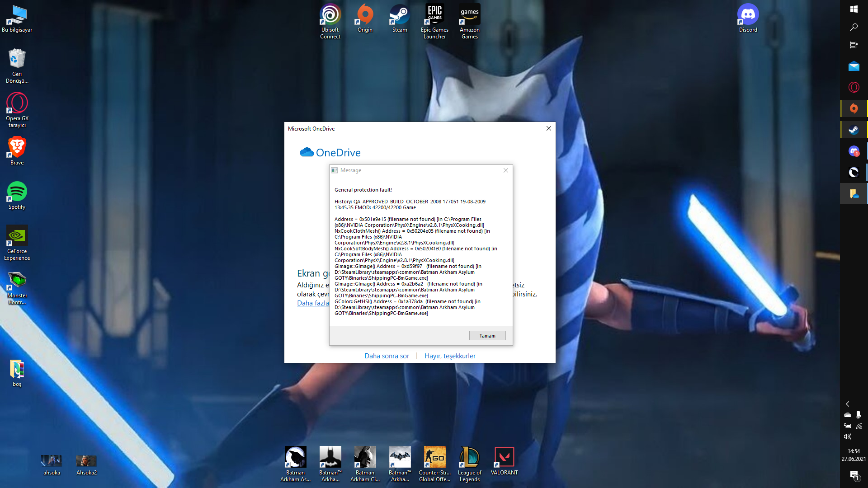Viewport: 868px width, 488px height.
Task: Select the Brave browser desktop icon
Action: pyautogui.click(x=17, y=151)
